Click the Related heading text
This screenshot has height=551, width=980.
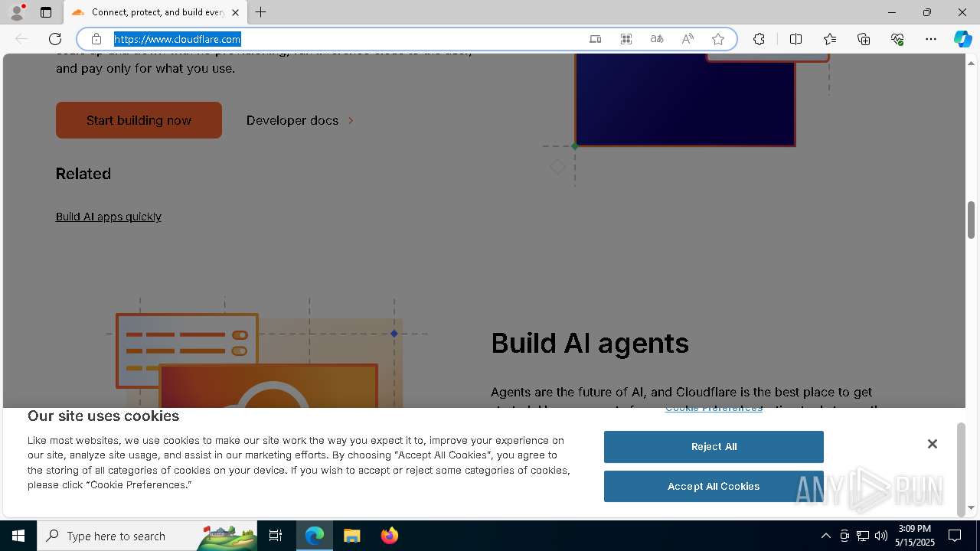click(83, 174)
